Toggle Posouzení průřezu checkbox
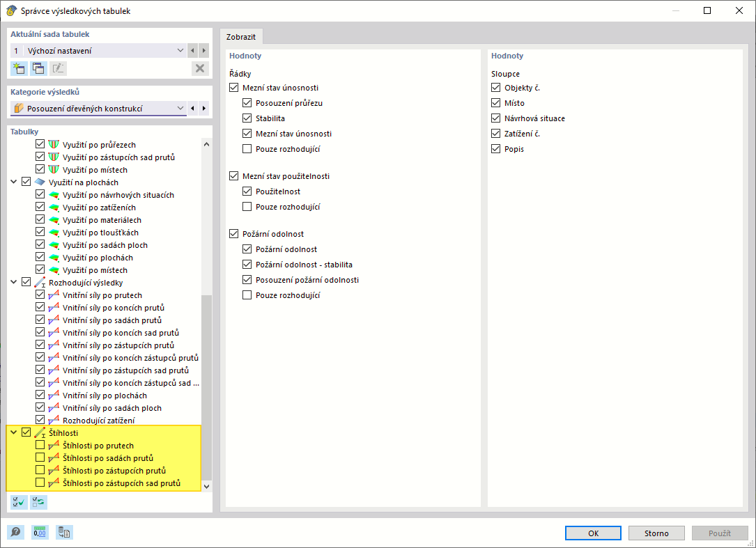756x548 pixels. [x=247, y=102]
